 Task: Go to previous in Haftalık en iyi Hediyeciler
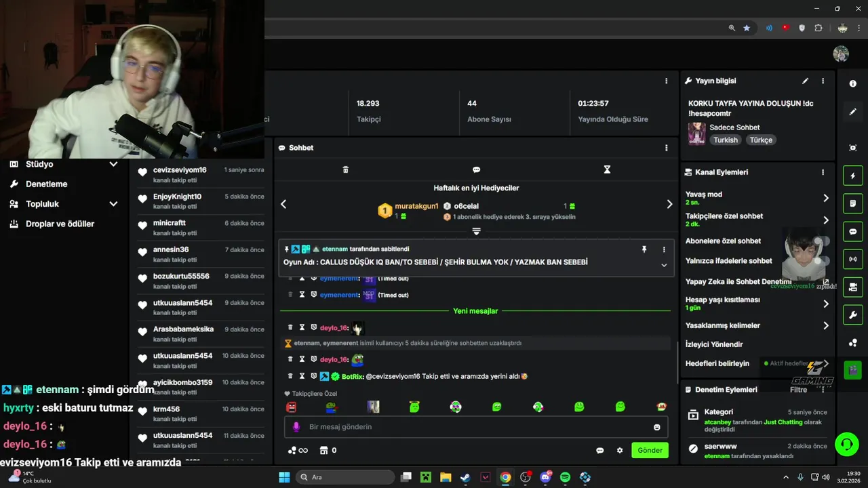click(x=283, y=204)
